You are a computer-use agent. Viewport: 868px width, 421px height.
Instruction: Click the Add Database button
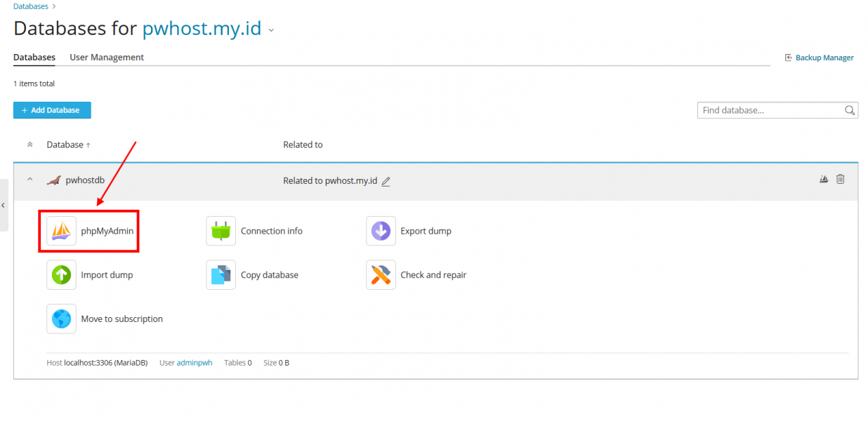52,110
